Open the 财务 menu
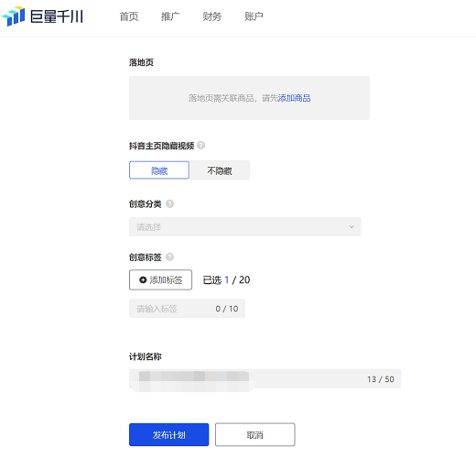The width and height of the screenshot is (476, 459). click(x=212, y=16)
